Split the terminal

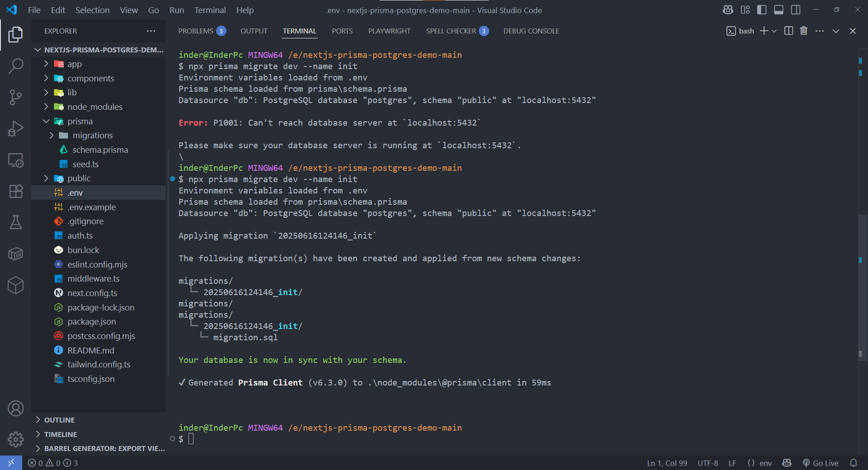[789, 31]
